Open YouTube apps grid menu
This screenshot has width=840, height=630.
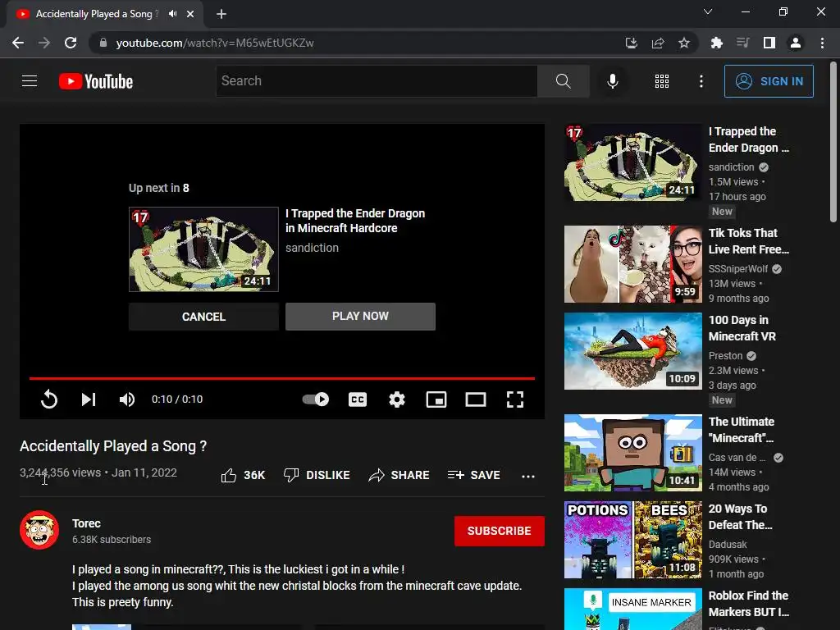662,81
